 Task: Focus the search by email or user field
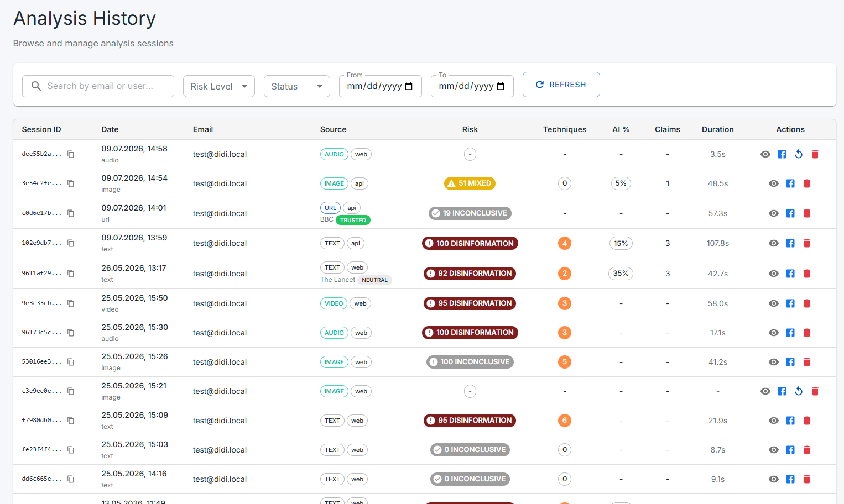tap(98, 86)
